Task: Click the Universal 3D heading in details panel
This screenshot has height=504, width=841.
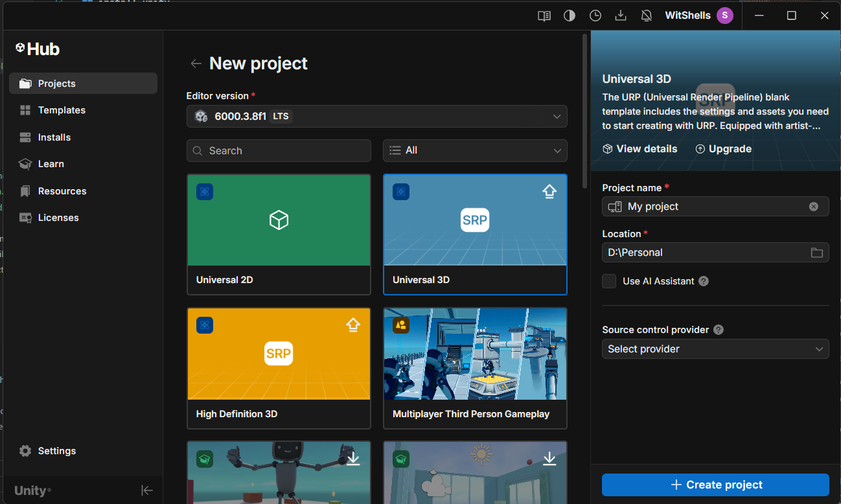Action: click(637, 79)
